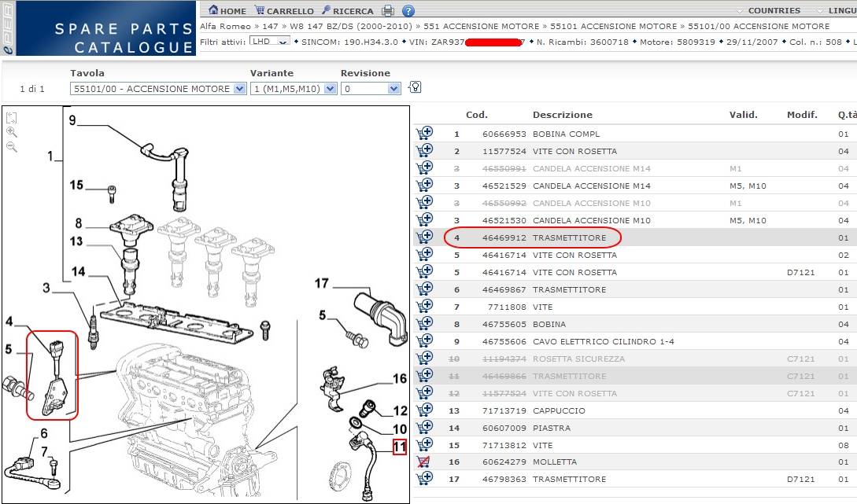Viewport: 857px width, 504px height.
Task: Add TRASMETTITORE 46469912 to cart
Action: (x=424, y=237)
